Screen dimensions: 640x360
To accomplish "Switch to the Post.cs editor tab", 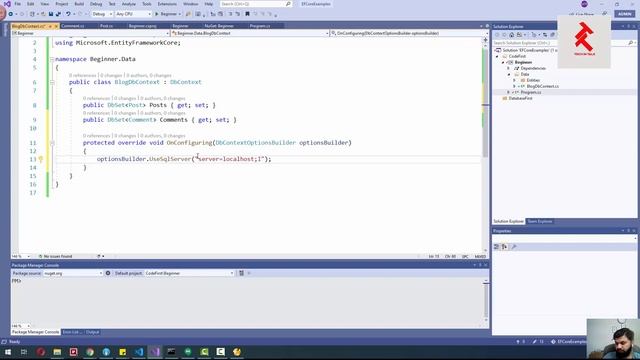I will tap(107, 26).
